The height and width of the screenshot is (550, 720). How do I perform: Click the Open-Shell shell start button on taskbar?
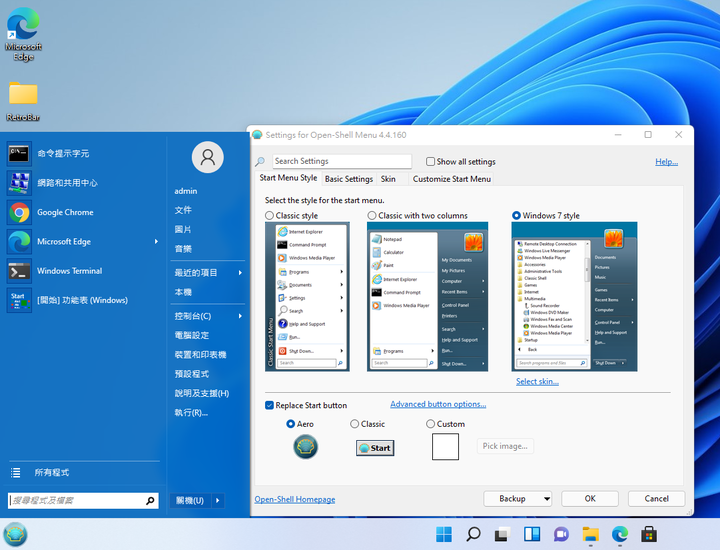[x=15, y=534]
